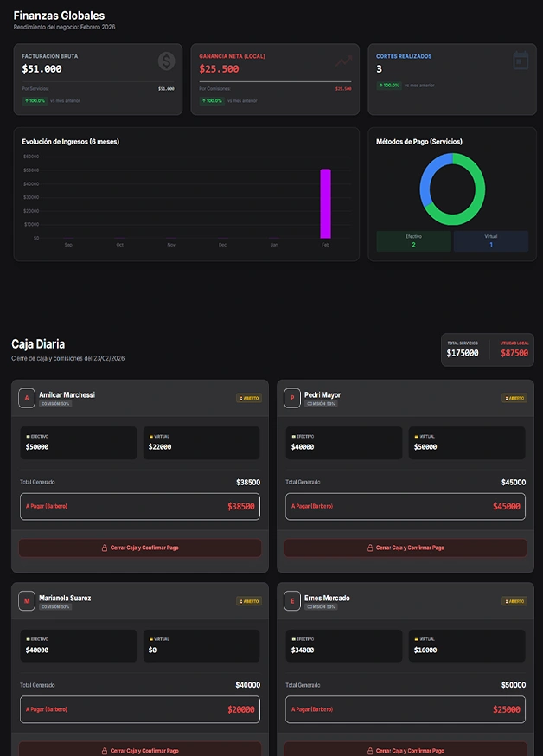Click the calendar icon in Cortes Realizados
Viewport: 543px width, 756px height.
(x=520, y=61)
